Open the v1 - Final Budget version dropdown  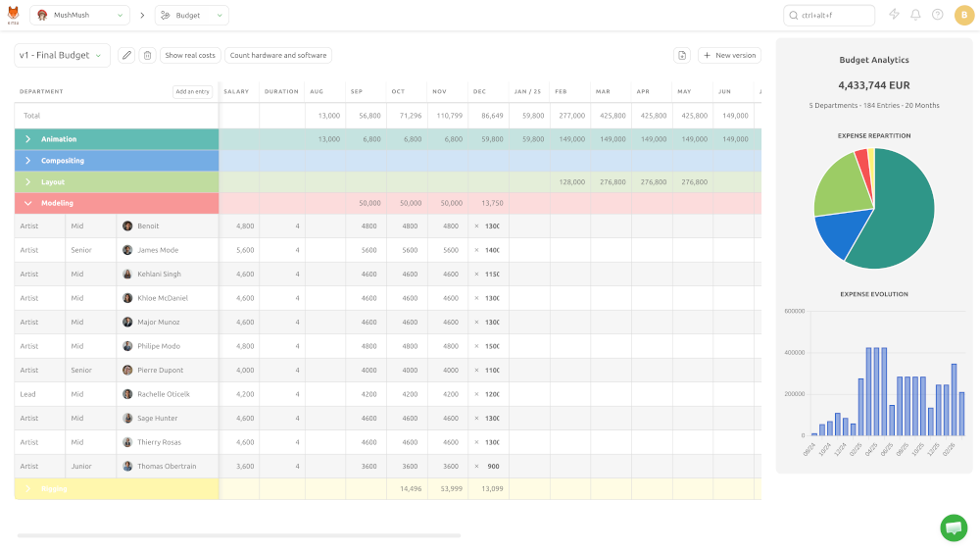click(62, 55)
